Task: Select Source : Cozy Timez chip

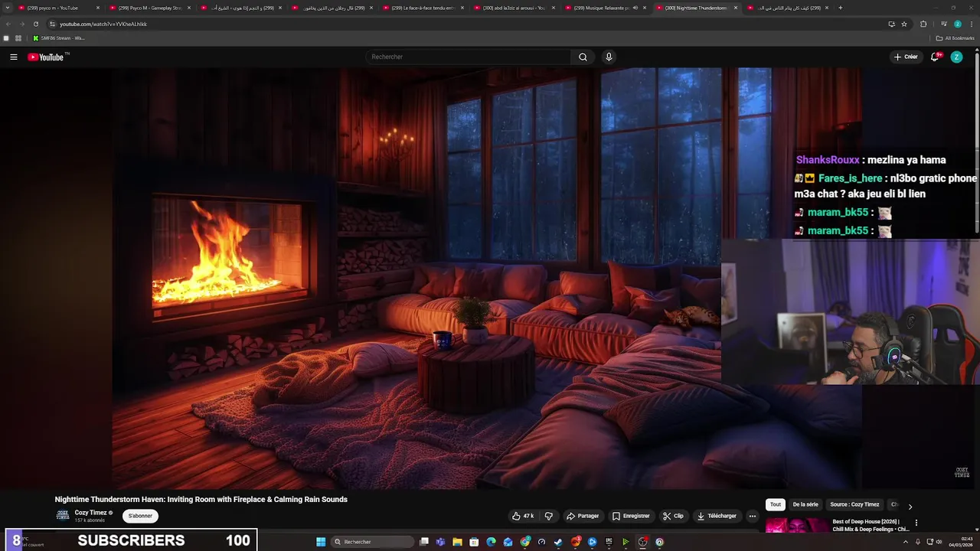Action: pyautogui.click(x=854, y=504)
